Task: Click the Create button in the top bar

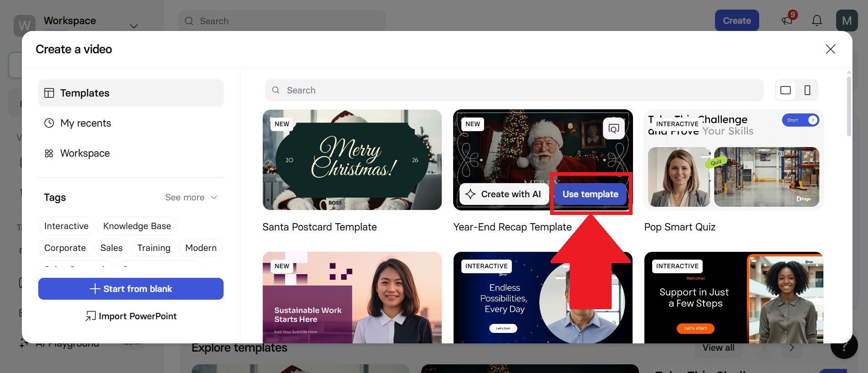Action: tap(737, 20)
